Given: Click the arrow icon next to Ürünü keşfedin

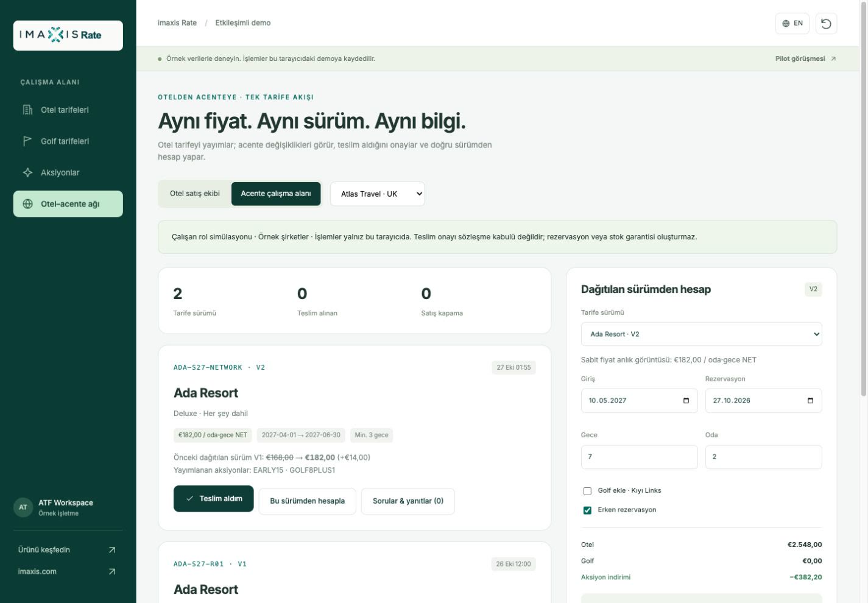Looking at the screenshot, I should point(112,550).
